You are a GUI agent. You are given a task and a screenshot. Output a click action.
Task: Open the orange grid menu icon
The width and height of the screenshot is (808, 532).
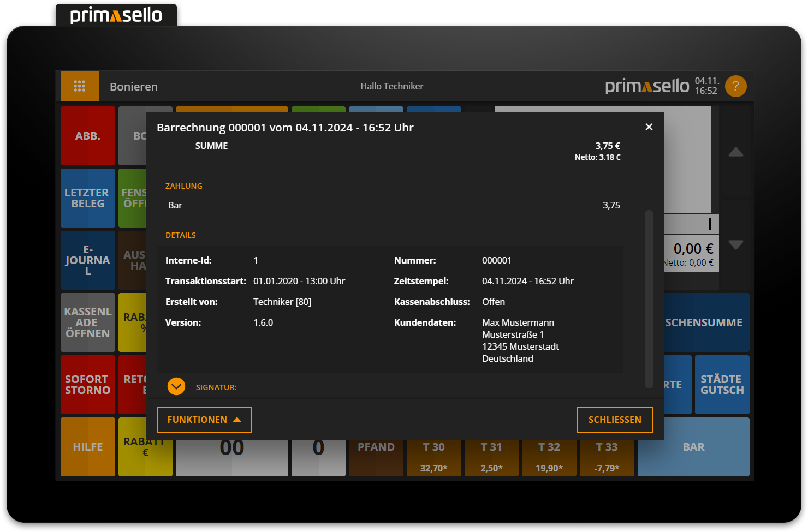click(80, 86)
